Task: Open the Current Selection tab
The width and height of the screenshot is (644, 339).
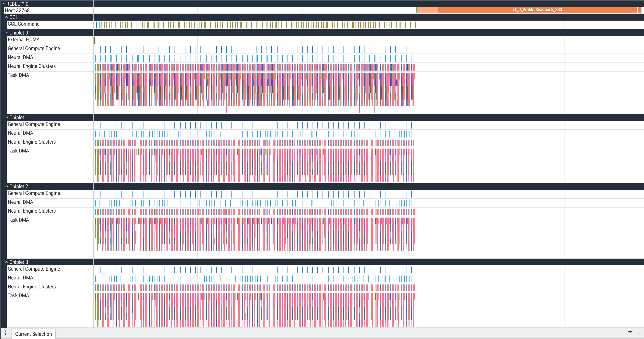Action: (x=34, y=334)
